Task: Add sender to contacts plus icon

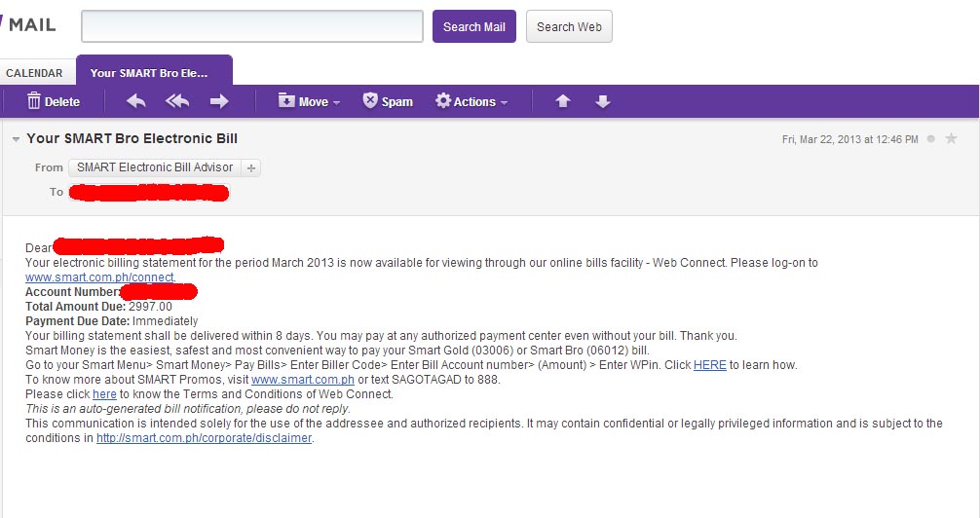Action: click(x=251, y=168)
